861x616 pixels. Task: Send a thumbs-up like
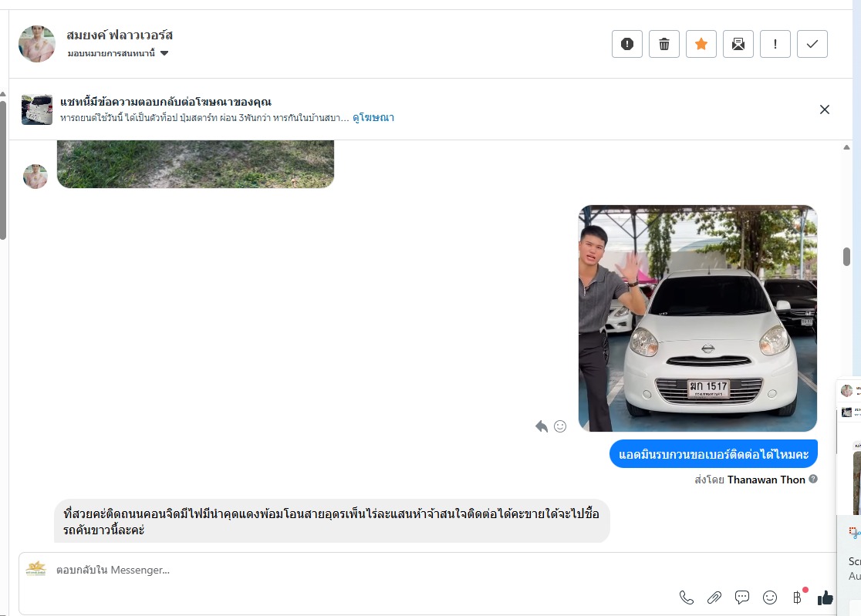(x=826, y=597)
